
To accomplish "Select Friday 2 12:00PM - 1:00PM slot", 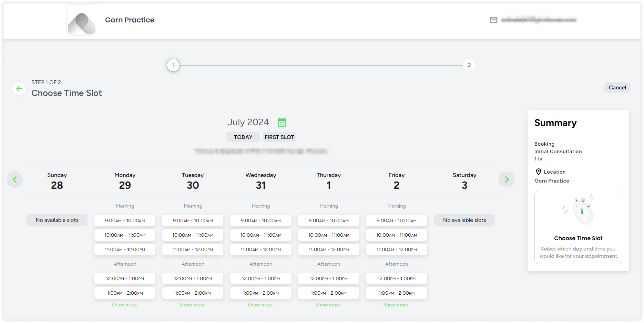I will pyautogui.click(x=397, y=278).
